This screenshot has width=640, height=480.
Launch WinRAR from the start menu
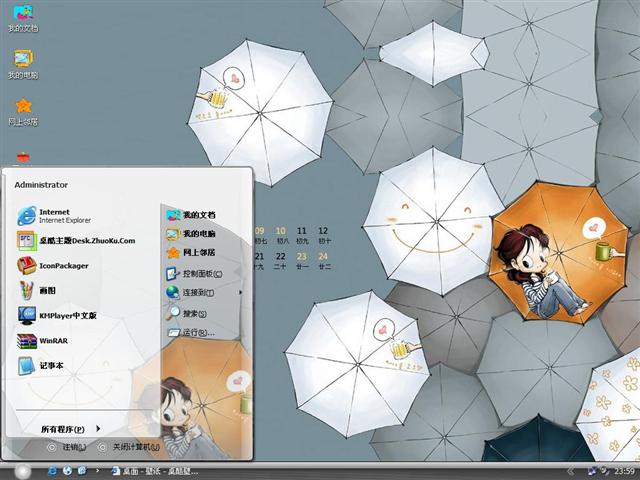(x=53, y=341)
